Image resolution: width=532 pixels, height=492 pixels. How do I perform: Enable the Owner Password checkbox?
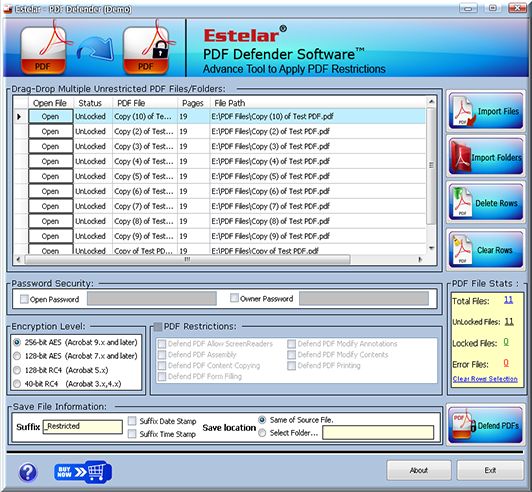(x=234, y=298)
